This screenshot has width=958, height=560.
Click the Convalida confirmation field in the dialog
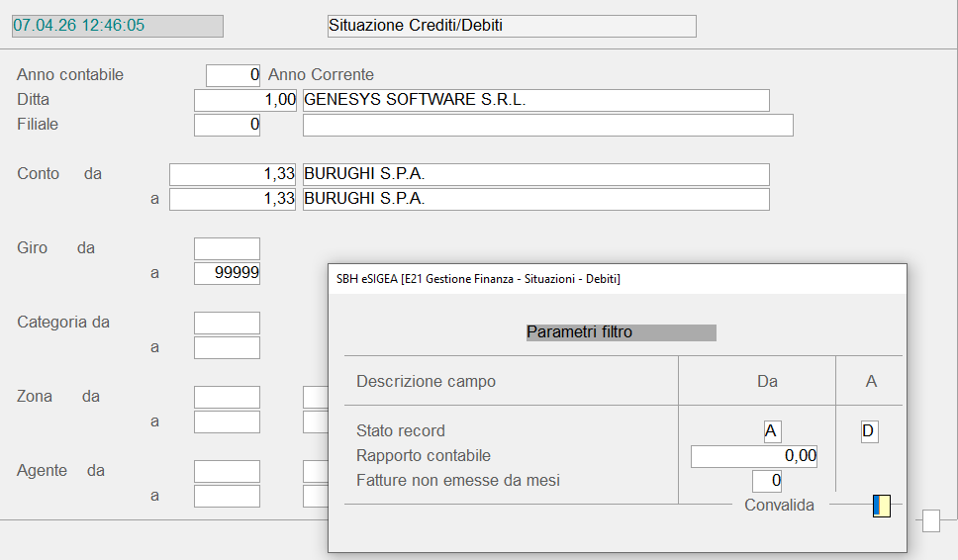881,506
